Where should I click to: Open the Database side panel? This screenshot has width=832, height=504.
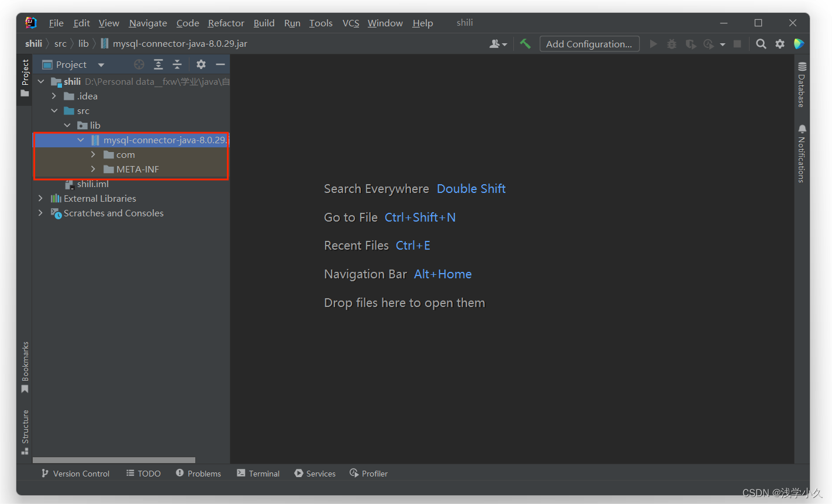[x=802, y=85]
